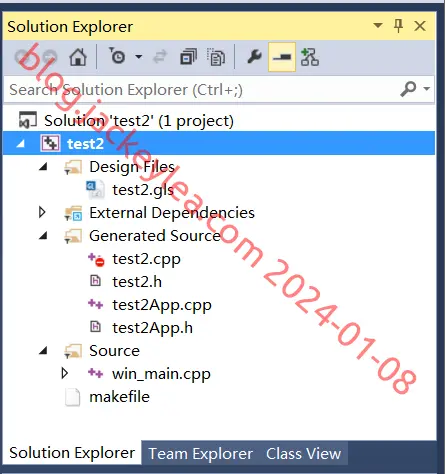Go to Home view in Solution Explorer
Image resolution: width=445 pixels, height=474 pixels.
tap(78, 57)
